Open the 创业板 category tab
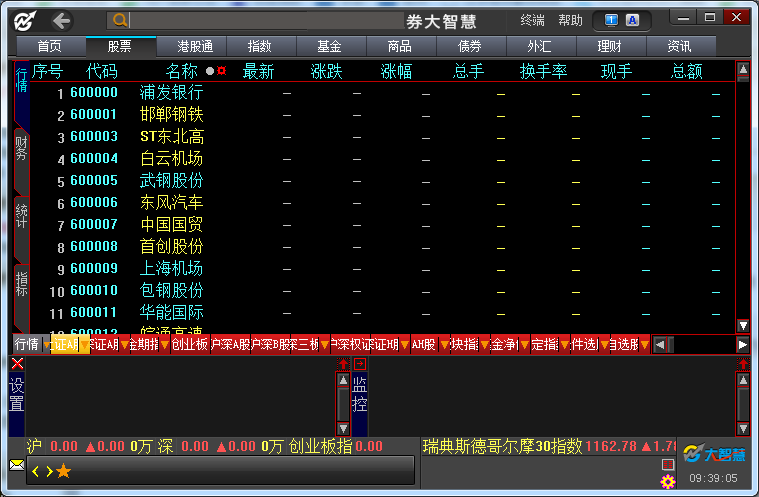759x497 pixels. pyautogui.click(x=189, y=344)
